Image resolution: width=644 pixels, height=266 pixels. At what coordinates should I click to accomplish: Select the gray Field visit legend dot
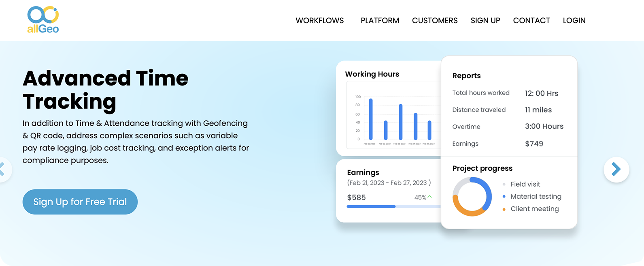pos(504,184)
